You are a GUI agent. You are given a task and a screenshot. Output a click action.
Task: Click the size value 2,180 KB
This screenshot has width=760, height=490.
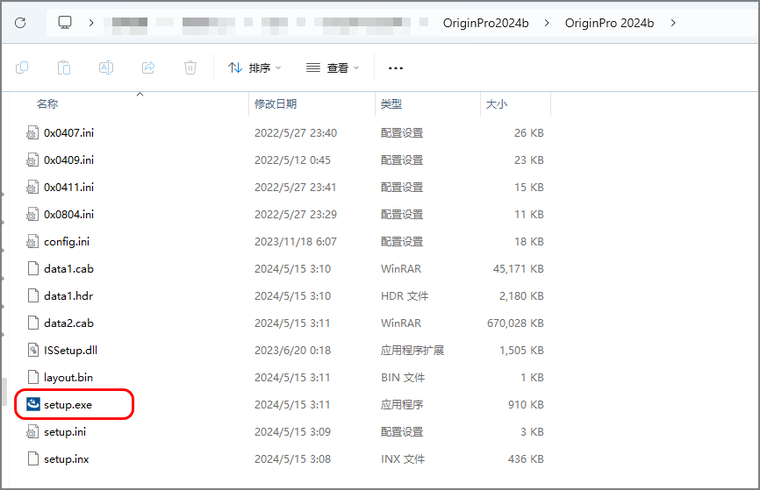(x=522, y=296)
